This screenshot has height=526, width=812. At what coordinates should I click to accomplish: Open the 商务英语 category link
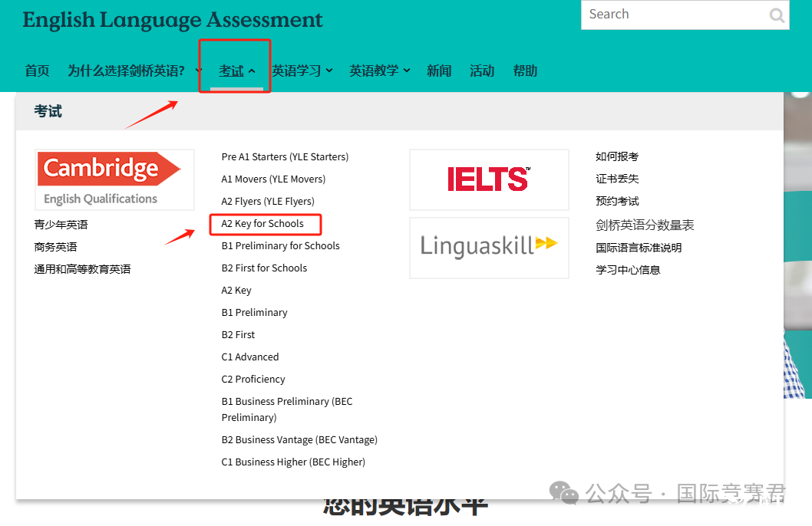pyautogui.click(x=55, y=247)
